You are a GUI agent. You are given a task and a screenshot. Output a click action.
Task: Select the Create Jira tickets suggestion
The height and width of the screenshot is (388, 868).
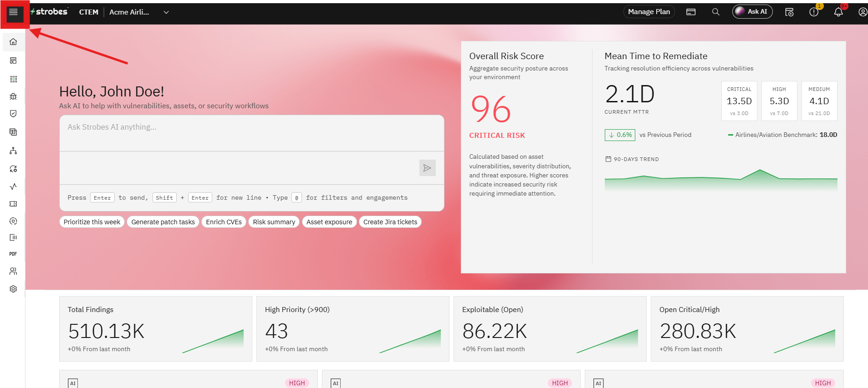tap(390, 222)
